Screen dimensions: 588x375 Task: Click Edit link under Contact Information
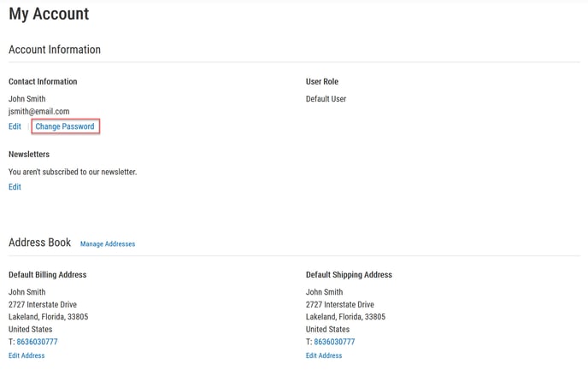pyautogui.click(x=15, y=126)
